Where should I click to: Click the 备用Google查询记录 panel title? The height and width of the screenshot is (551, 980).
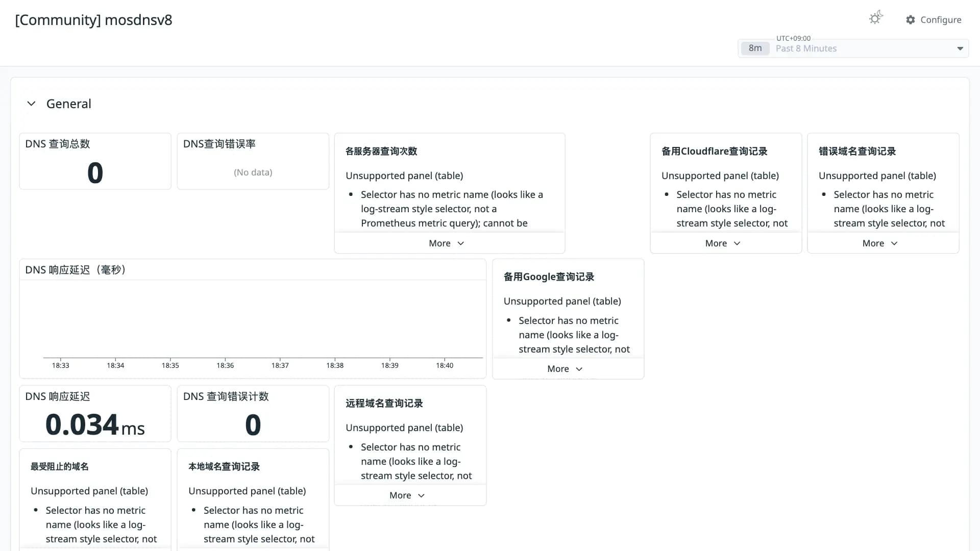click(x=549, y=277)
